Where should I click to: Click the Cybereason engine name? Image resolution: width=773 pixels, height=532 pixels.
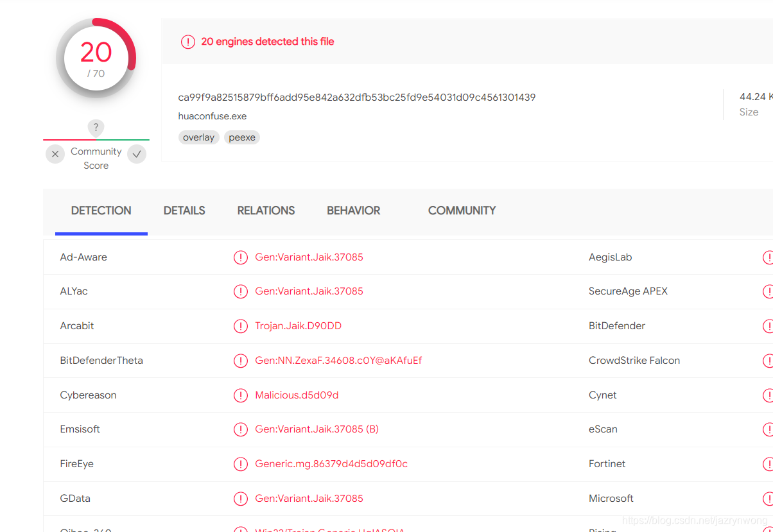coord(88,395)
